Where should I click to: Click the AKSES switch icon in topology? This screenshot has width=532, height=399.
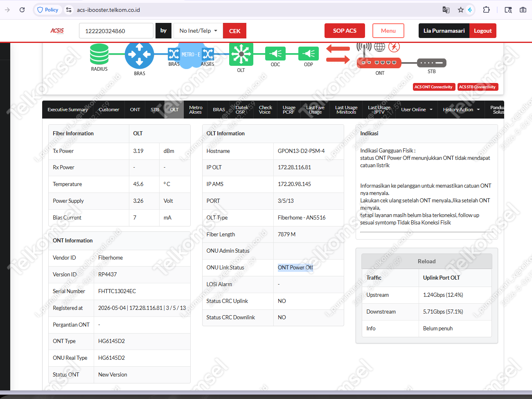(208, 54)
